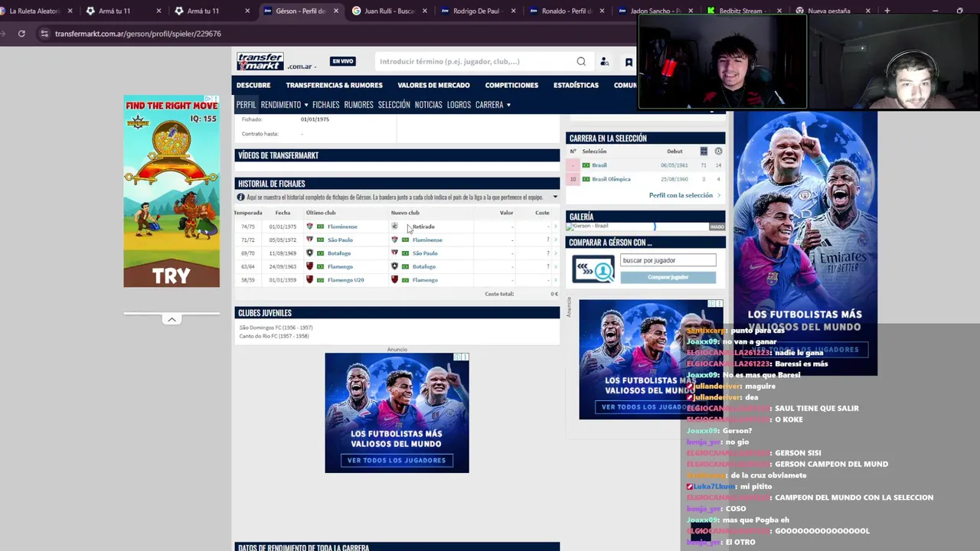Click the search magnifier icon
The image size is (980, 551).
click(x=581, y=61)
